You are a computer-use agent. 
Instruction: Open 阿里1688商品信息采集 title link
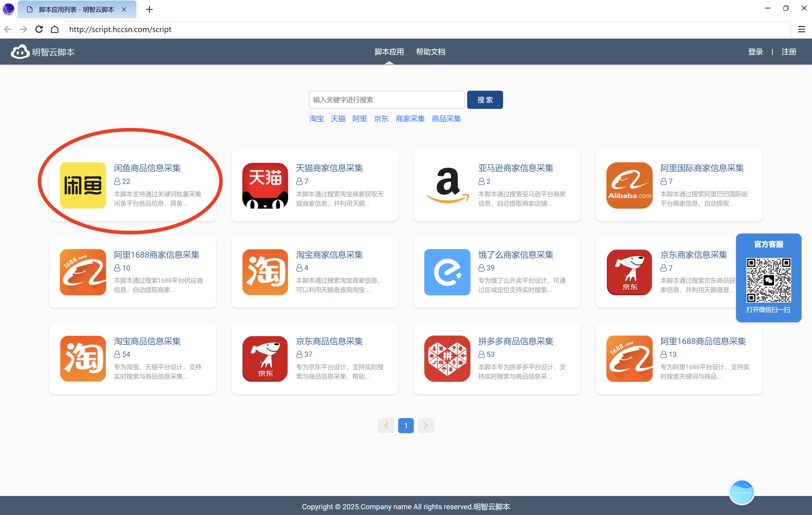click(x=703, y=341)
